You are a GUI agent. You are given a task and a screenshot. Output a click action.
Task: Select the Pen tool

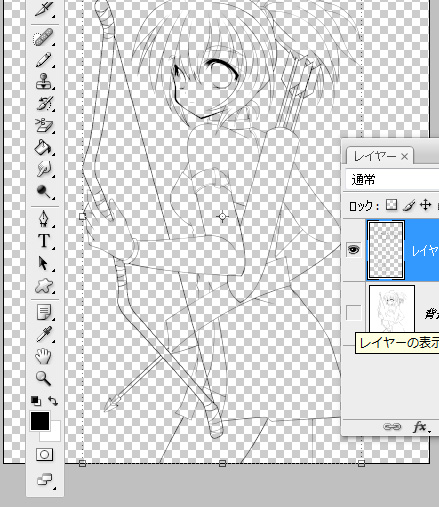[x=43, y=219]
